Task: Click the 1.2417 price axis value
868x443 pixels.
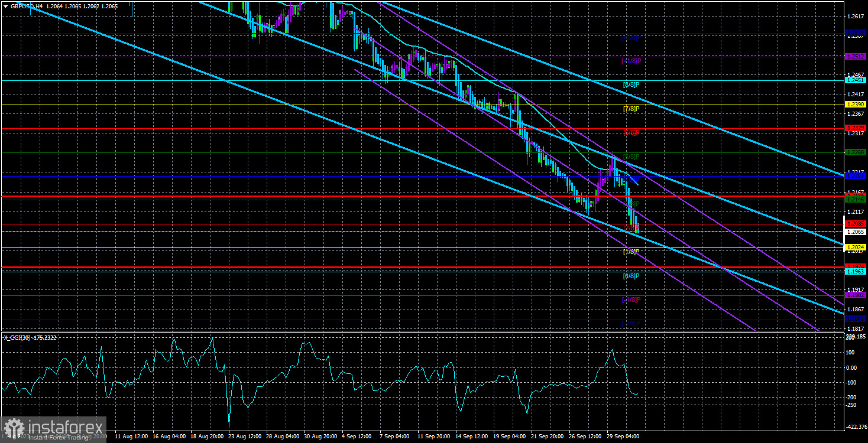Action: click(x=856, y=95)
